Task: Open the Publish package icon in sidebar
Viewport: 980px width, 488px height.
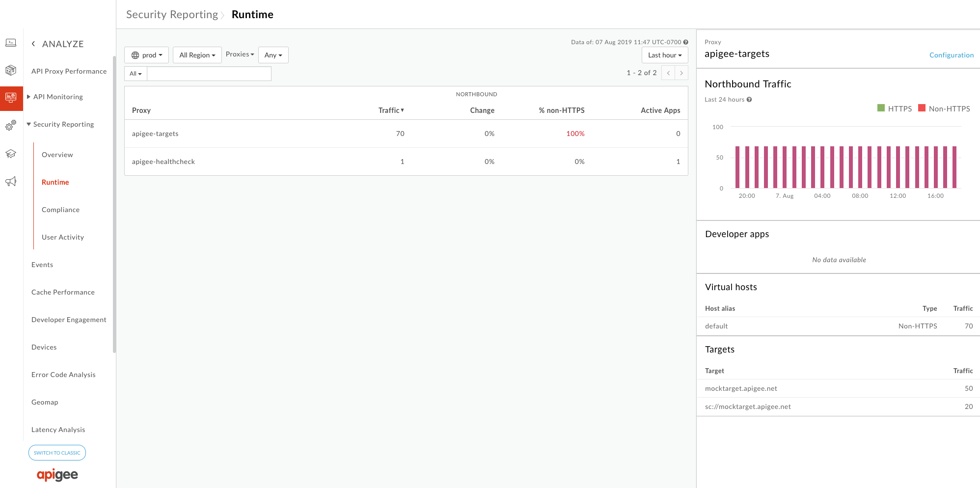Action: [x=11, y=70]
